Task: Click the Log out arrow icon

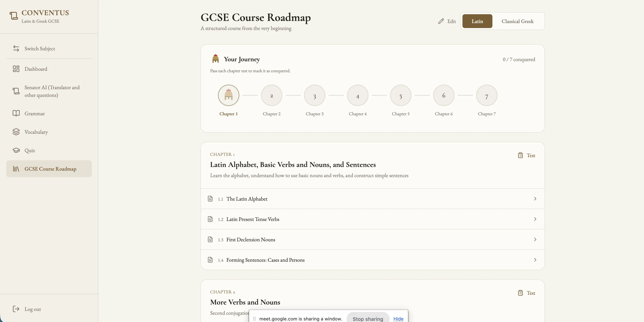Action: [16, 309]
